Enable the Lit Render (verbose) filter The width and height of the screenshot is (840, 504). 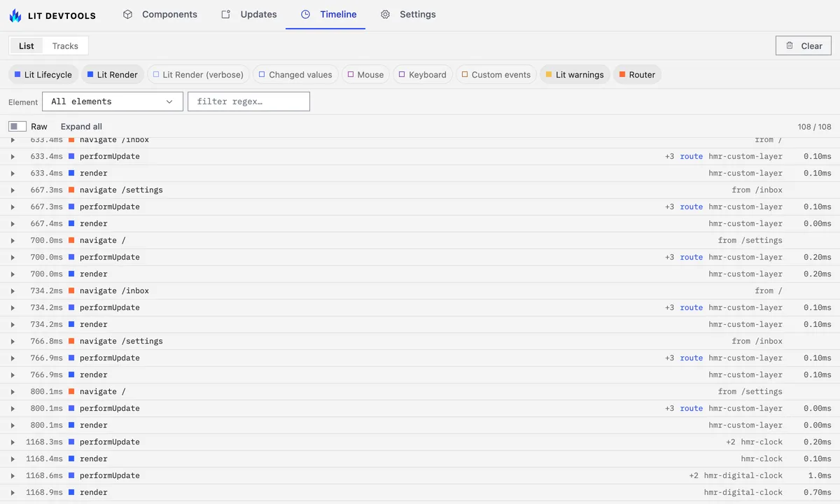click(x=198, y=74)
